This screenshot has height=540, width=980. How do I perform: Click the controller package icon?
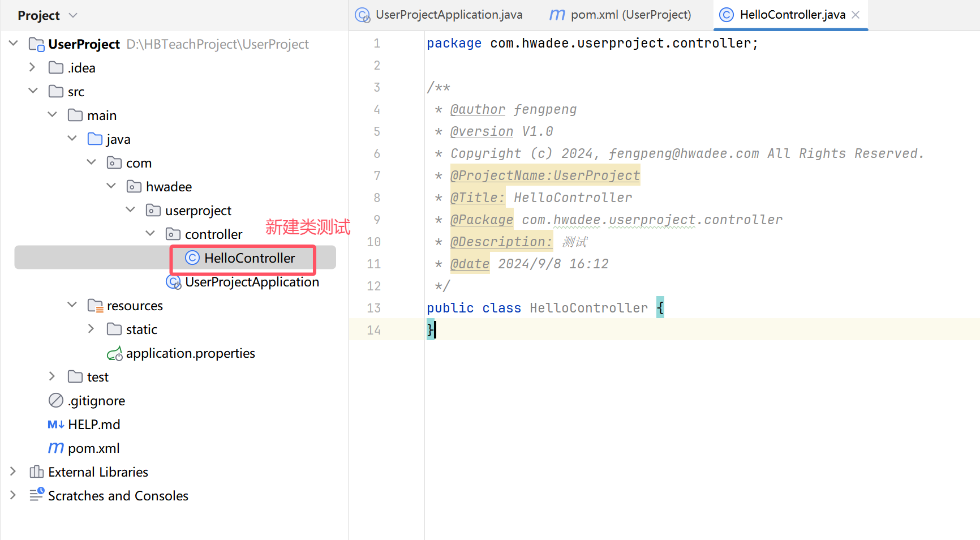[173, 234]
